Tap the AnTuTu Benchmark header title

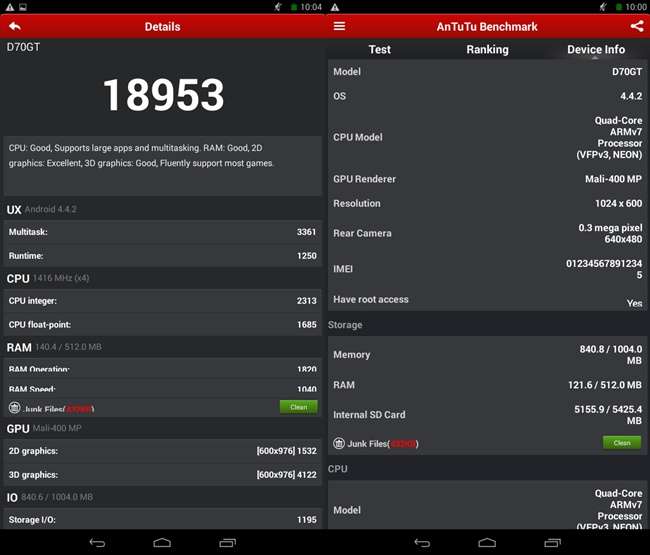coord(487,27)
